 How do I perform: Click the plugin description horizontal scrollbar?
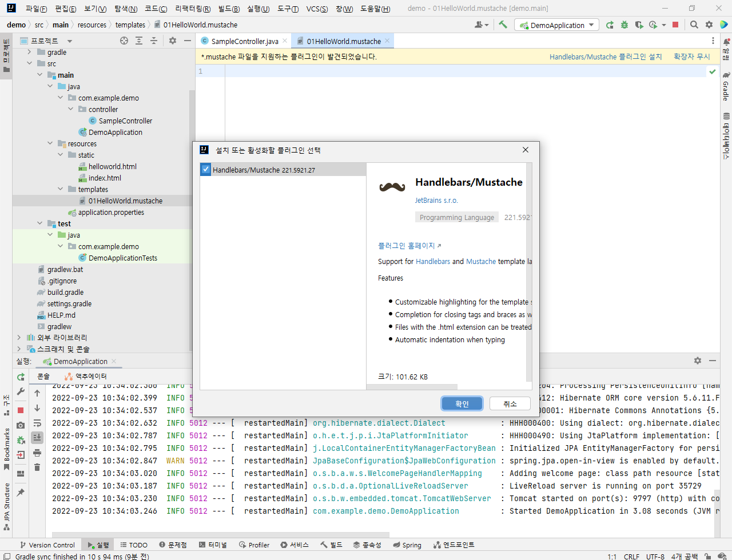click(x=412, y=387)
